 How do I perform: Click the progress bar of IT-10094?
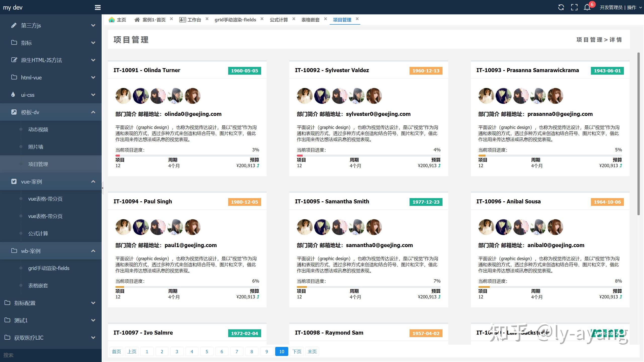[x=187, y=287]
